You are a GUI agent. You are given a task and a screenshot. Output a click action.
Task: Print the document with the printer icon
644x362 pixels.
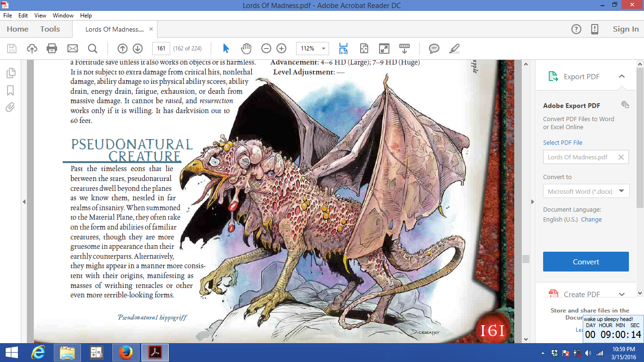click(x=52, y=49)
